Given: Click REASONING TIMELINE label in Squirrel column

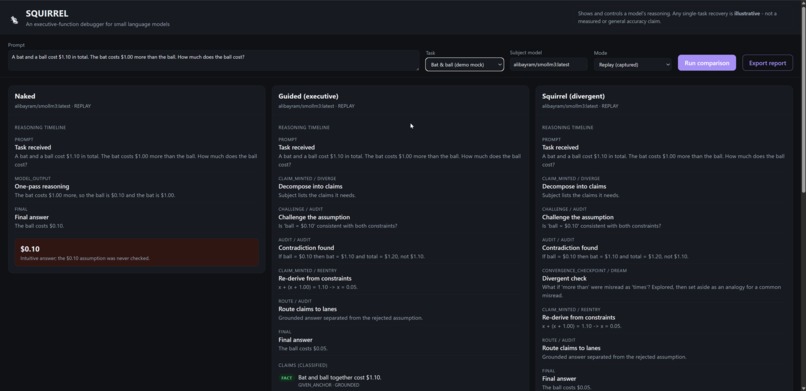Looking at the screenshot, I should [x=567, y=127].
